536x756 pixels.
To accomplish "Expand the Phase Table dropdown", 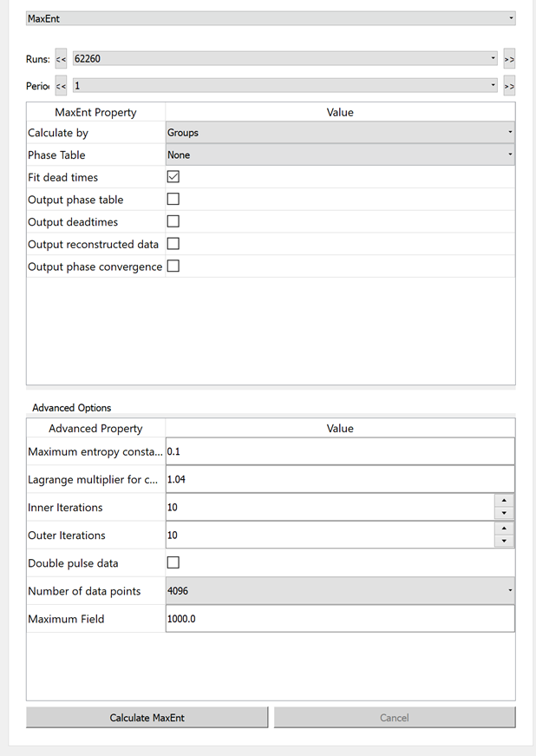I will pos(339,155).
